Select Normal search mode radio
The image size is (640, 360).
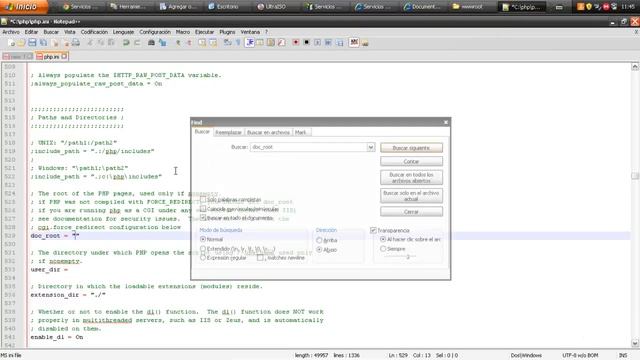click(203, 239)
